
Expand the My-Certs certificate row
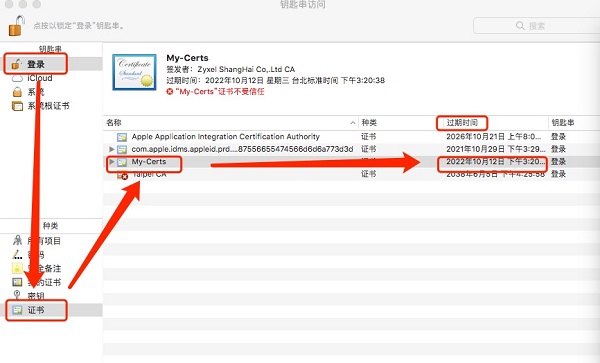pos(112,161)
